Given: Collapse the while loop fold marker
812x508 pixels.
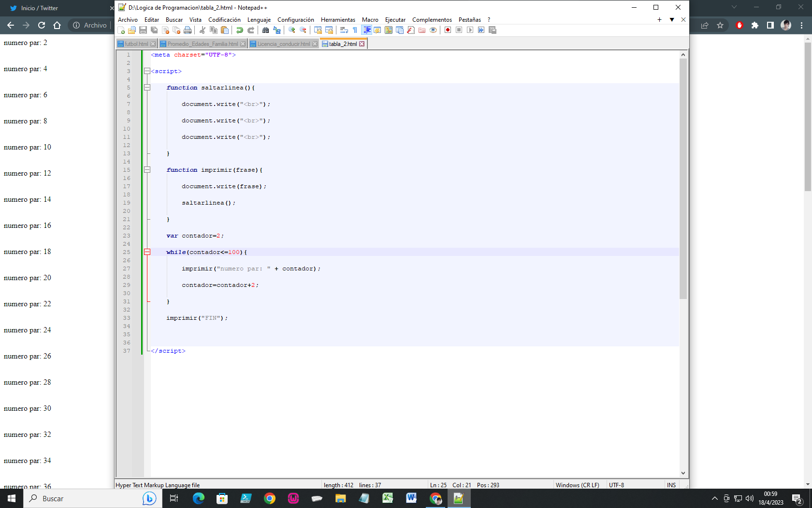Looking at the screenshot, I should pyautogui.click(x=147, y=252).
